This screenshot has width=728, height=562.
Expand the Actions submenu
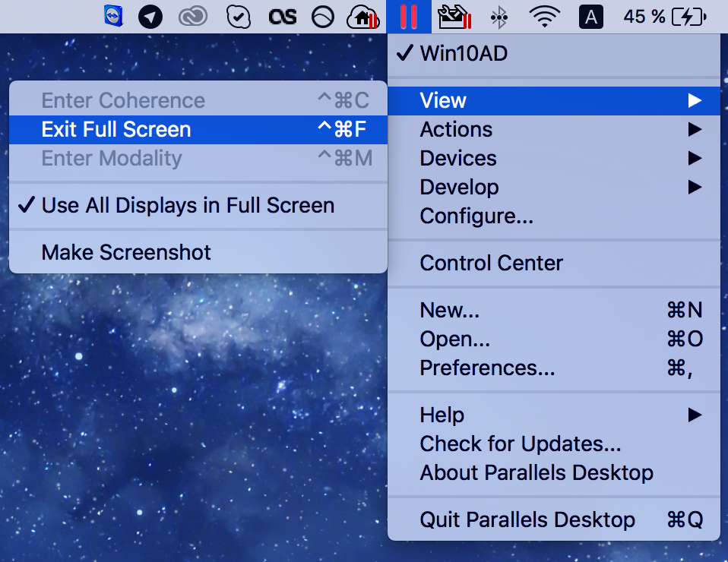(553, 129)
